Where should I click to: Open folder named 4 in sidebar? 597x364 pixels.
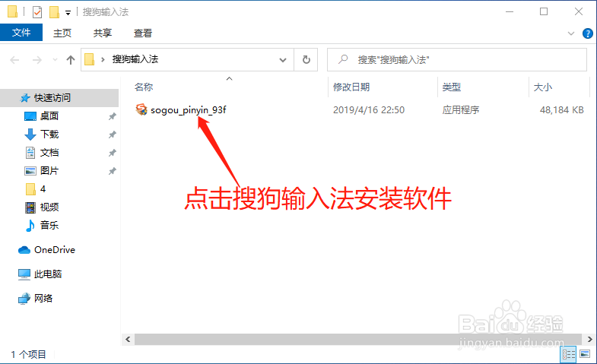[43, 189]
